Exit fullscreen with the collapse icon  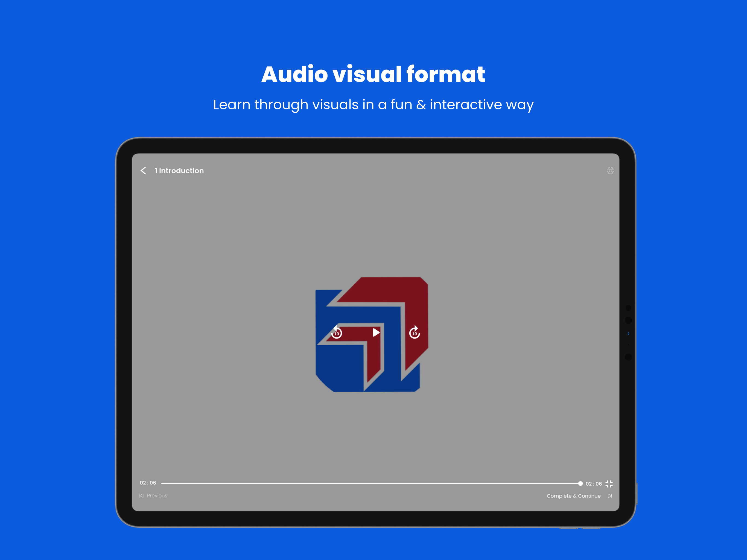point(609,484)
